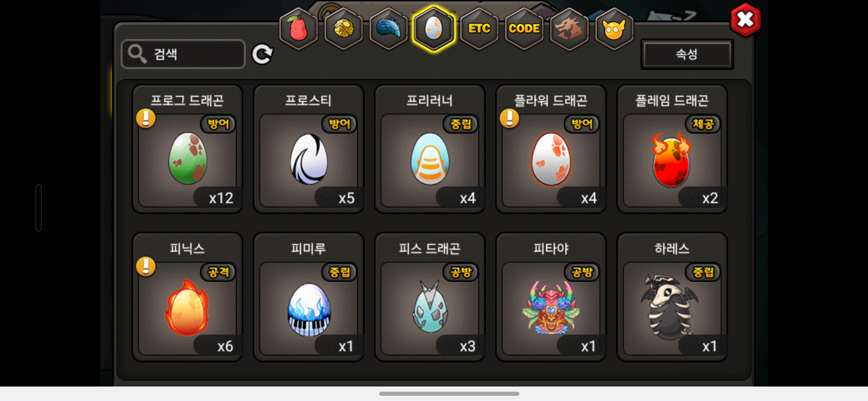Image resolution: width=868 pixels, height=401 pixels.
Task: Click the 검색 search field
Action: 183,54
